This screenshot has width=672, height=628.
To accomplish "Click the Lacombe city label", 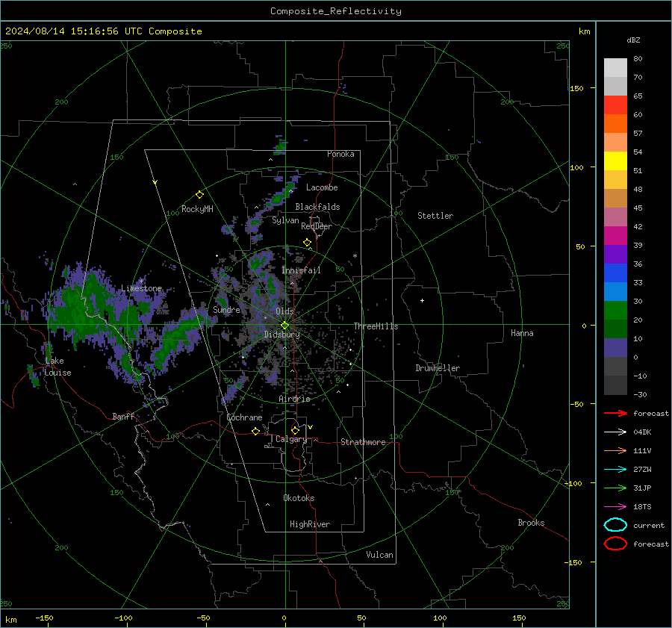I will (322, 187).
